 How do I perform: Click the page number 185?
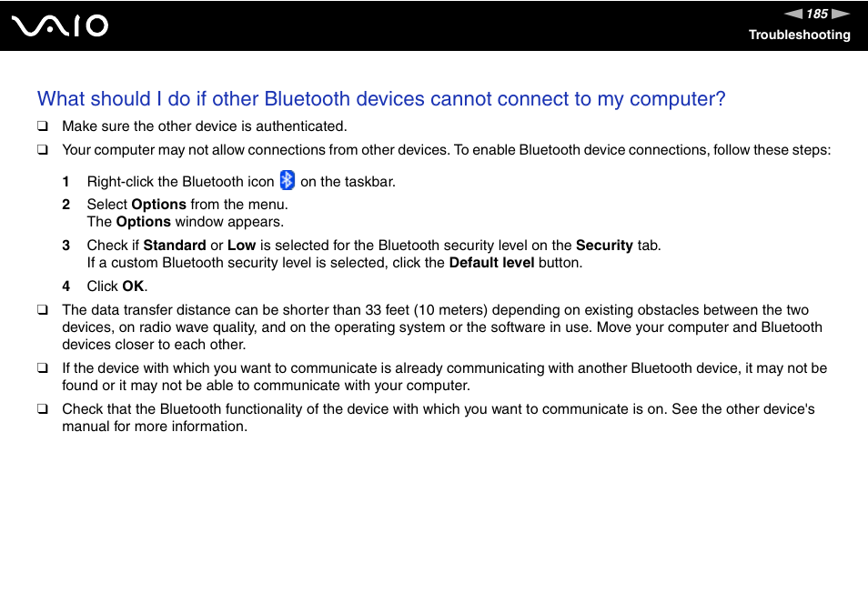(x=817, y=14)
